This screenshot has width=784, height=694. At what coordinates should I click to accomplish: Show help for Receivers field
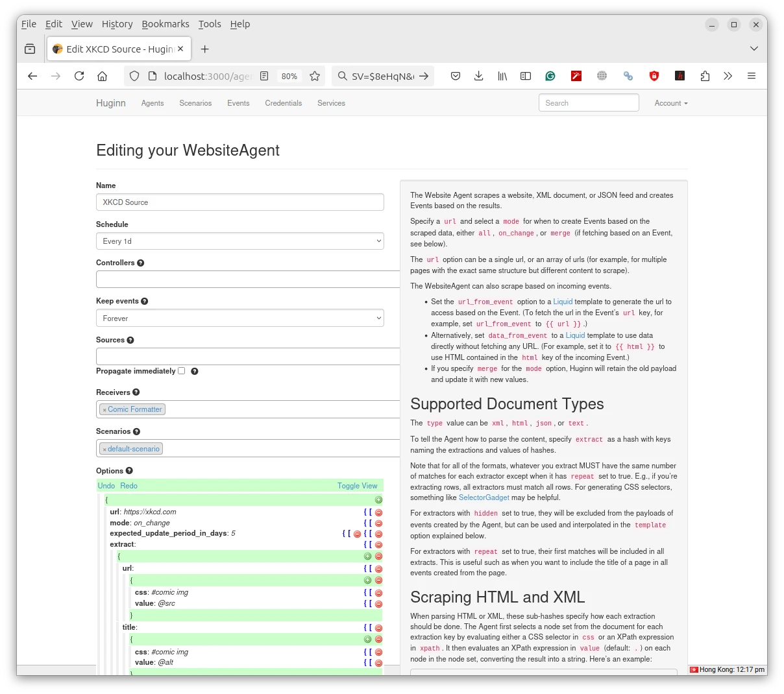pyautogui.click(x=136, y=392)
